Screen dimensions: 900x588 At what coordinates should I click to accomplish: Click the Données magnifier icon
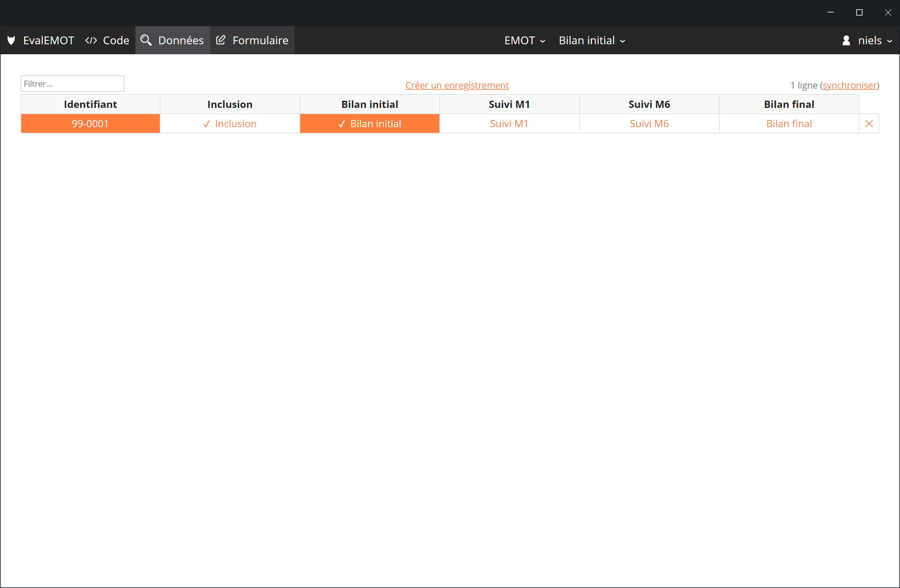click(x=146, y=40)
